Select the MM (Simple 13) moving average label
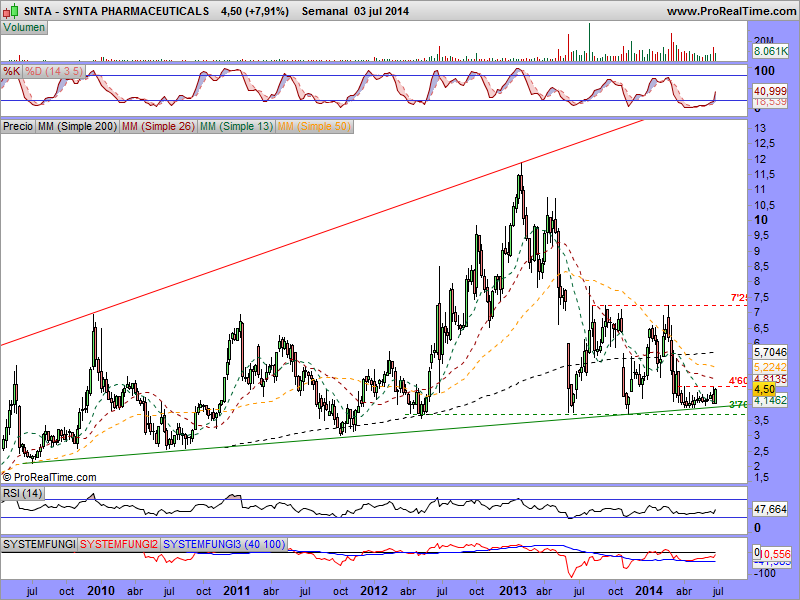The width and height of the screenshot is (800, 600). pyautogui.click(x=236, y=127)
